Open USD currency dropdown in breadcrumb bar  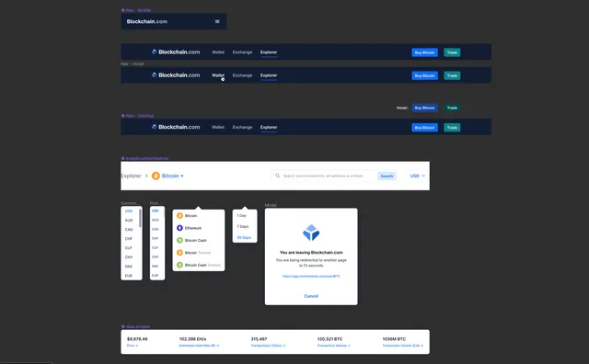point(417,176)
